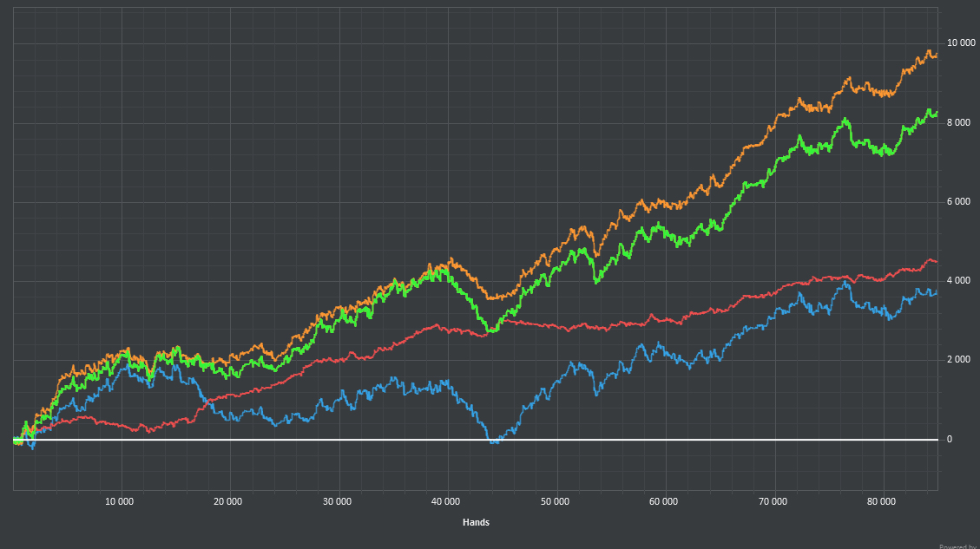Click the 10 000 label on the horizontal axis
The image size is (980, 549).
pos(119,501)
